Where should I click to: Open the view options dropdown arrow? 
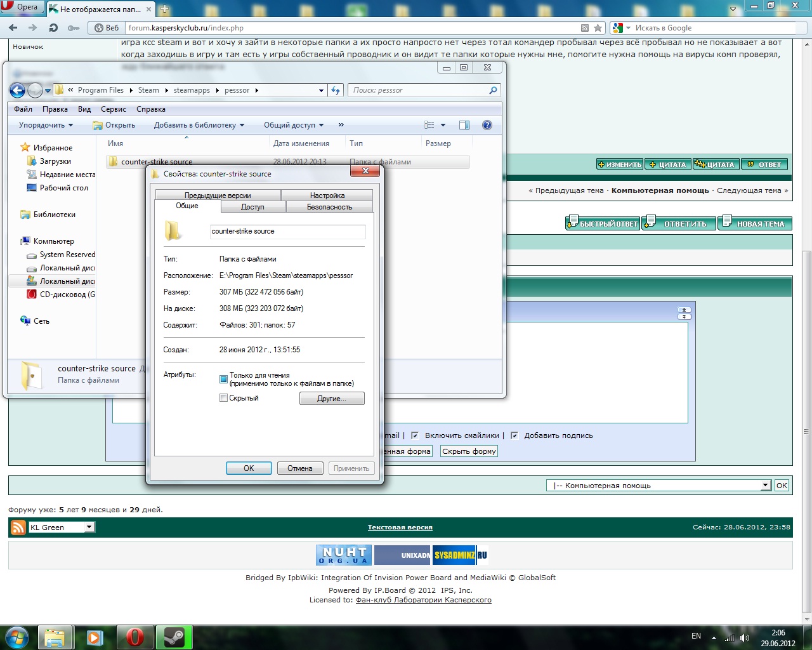coord(443,125)
